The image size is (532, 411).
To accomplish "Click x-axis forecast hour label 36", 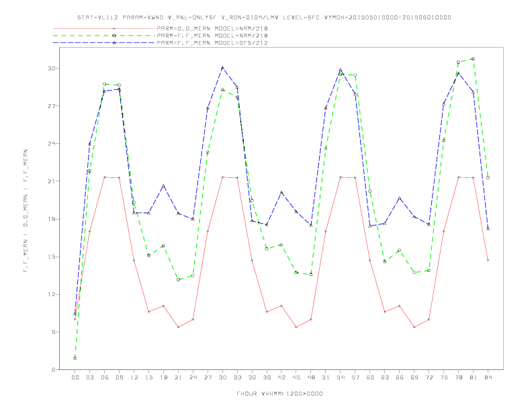I will click(252, 377).
